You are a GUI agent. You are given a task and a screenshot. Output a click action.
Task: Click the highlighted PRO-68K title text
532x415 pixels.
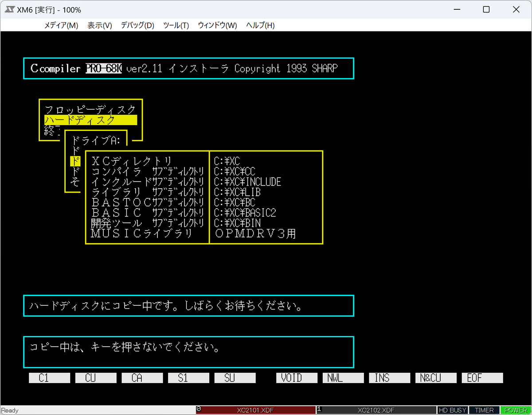(104, 68)
